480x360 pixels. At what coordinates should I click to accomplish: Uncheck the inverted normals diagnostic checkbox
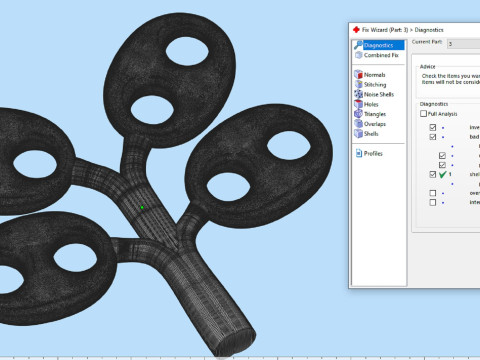click(x=433, y=127)
